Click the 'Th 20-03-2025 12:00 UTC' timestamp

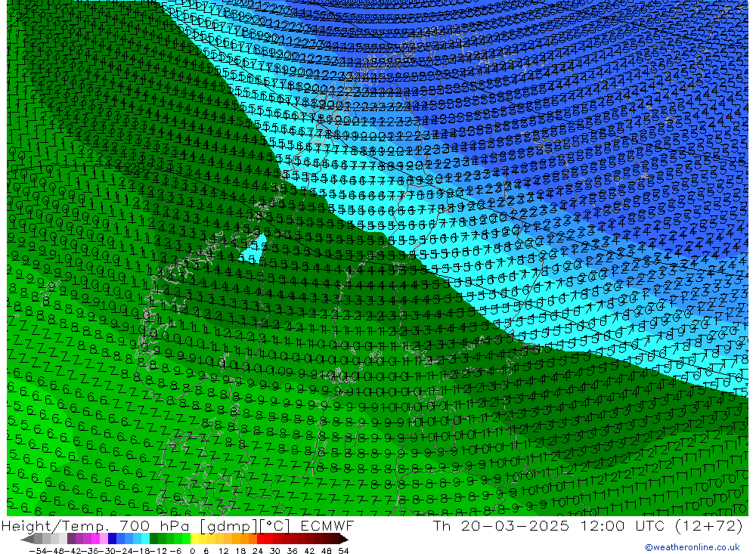coord(549,525)
